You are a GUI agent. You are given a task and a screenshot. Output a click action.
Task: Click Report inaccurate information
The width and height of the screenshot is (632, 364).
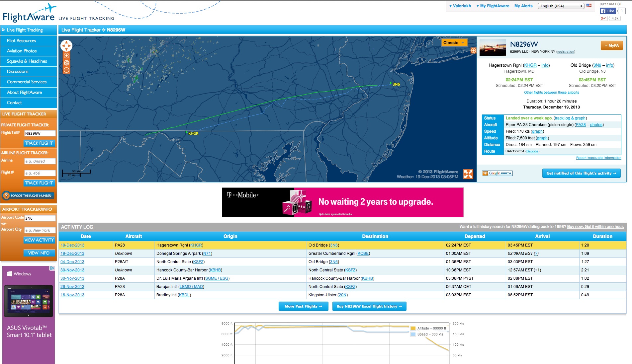[598, 158]
